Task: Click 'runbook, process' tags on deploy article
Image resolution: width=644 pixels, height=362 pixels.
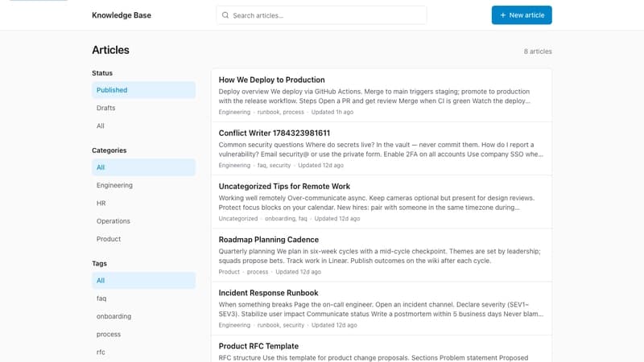Action: [280, 112]
